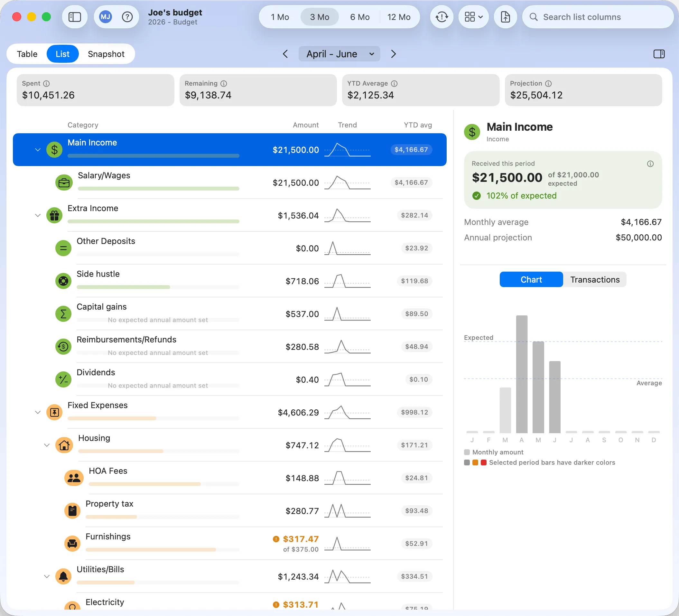Click the Furnishings orange warning icon

(276, 539)
